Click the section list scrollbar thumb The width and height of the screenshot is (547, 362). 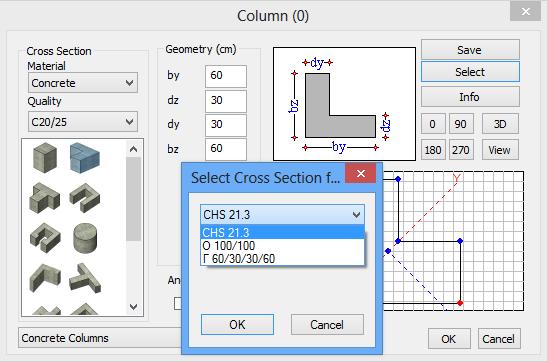pyautogui.click(x=133, y=199)
